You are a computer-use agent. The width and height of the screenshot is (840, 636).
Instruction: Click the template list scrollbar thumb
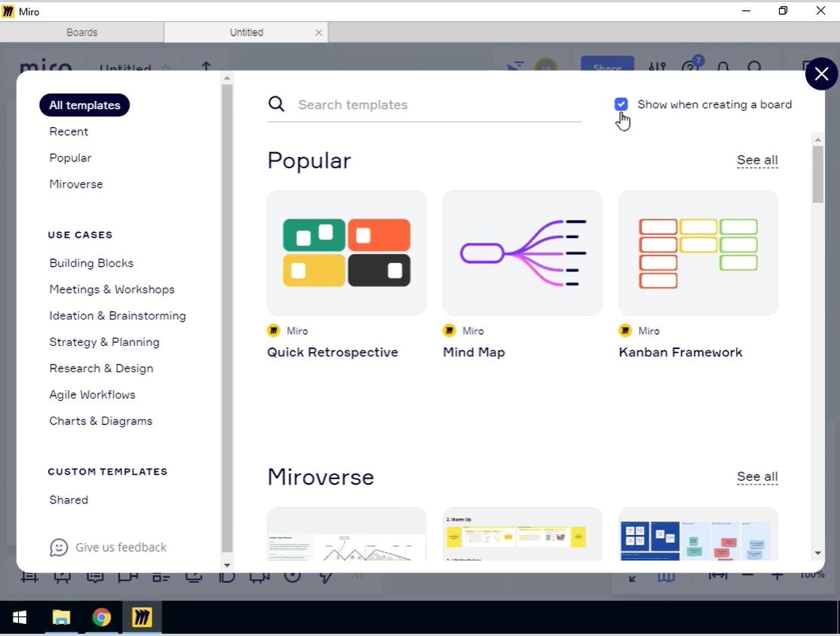[817, 175]
